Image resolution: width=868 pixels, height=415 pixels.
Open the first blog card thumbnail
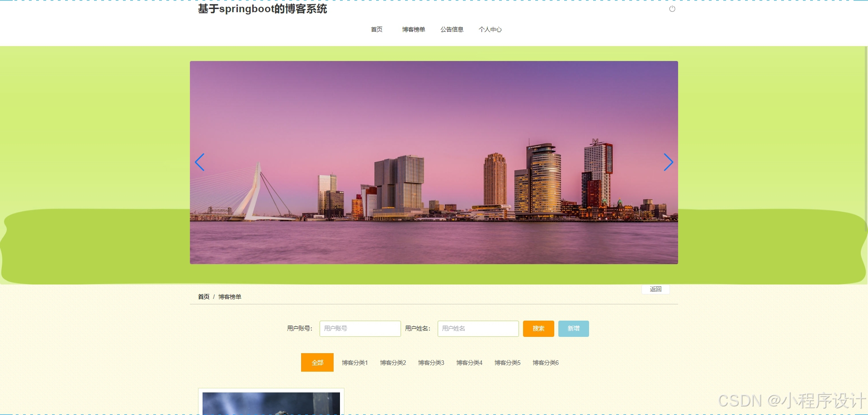271,403
